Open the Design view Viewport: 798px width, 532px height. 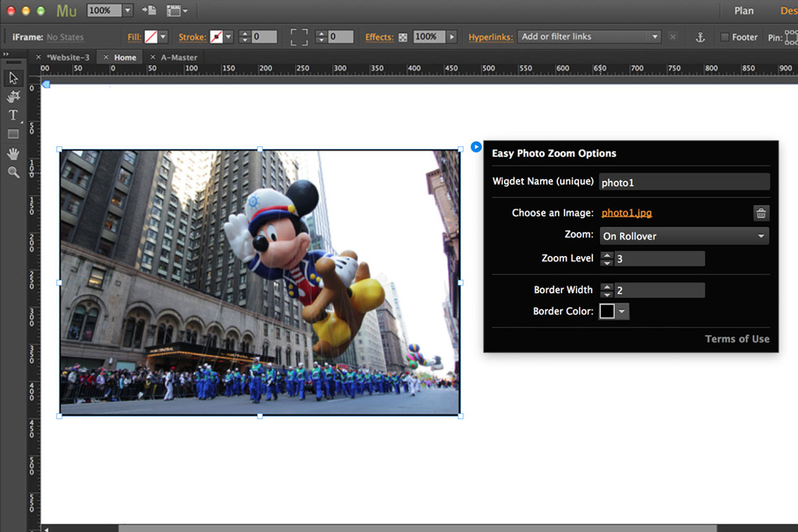point(789,11)
